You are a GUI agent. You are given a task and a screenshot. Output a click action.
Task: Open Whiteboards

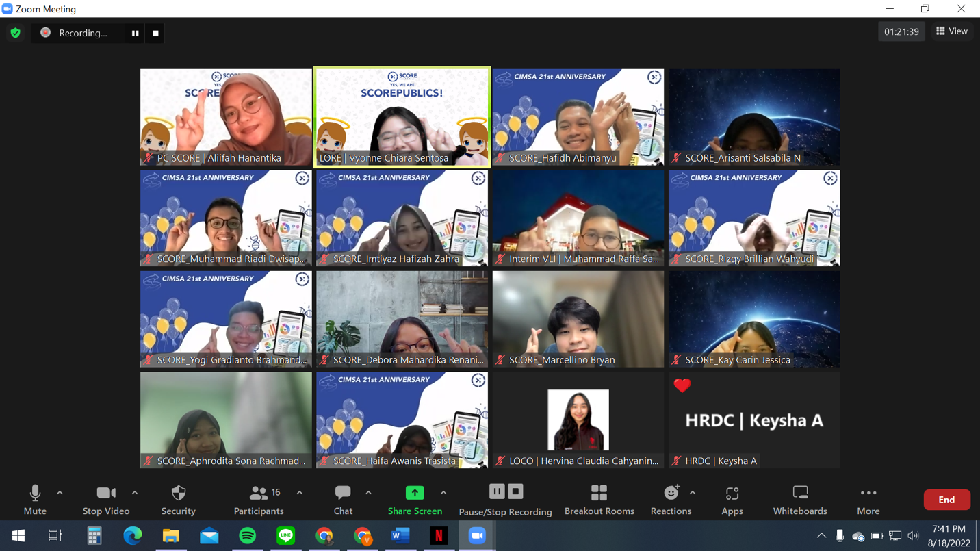(800, 500)
